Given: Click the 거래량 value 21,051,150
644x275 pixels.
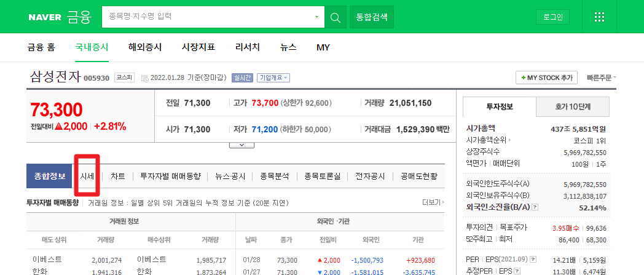Looking at the screenshot, I should pos(409,103).
